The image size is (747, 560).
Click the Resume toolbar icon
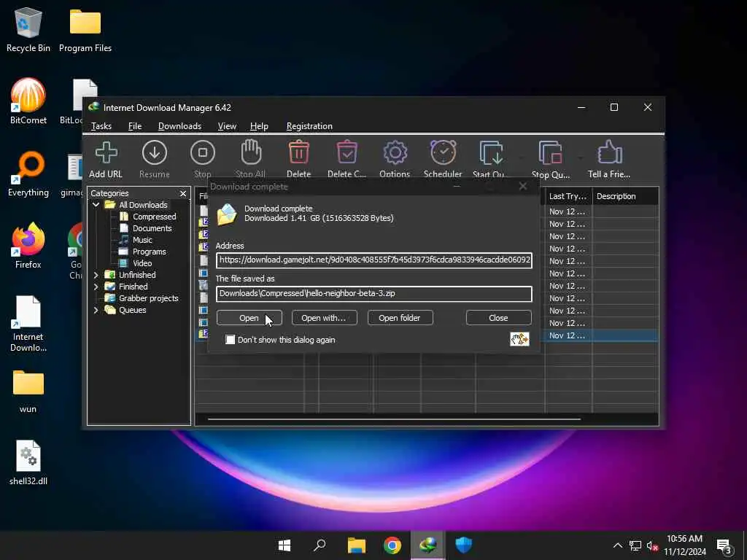(x=155, y=153)
